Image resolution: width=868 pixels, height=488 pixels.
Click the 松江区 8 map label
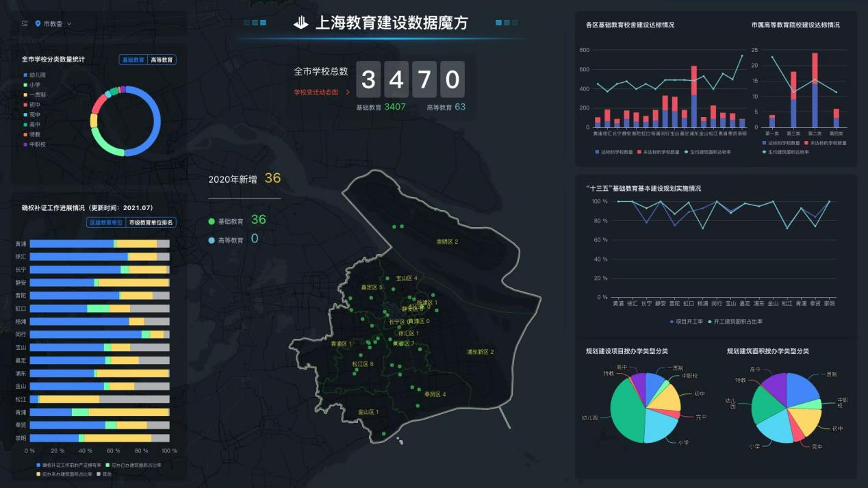point(363,364)
